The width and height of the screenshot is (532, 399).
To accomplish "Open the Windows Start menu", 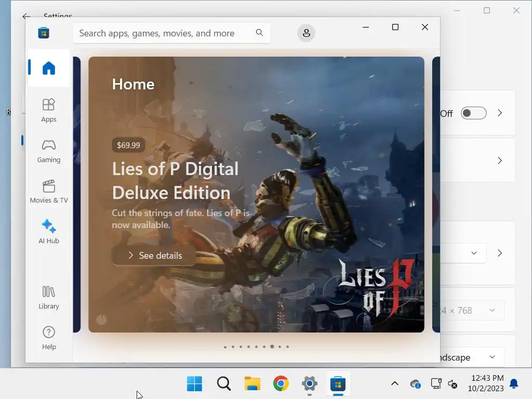I will point(195,384).
